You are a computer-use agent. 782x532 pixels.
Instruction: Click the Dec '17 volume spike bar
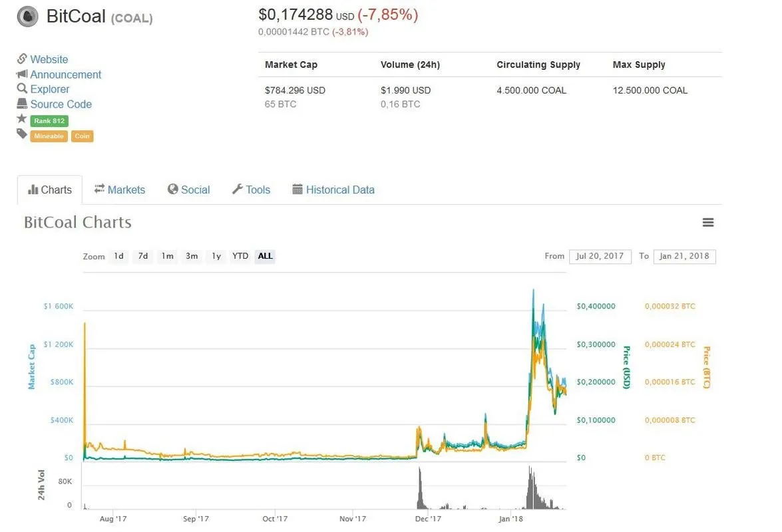[420, 488]
